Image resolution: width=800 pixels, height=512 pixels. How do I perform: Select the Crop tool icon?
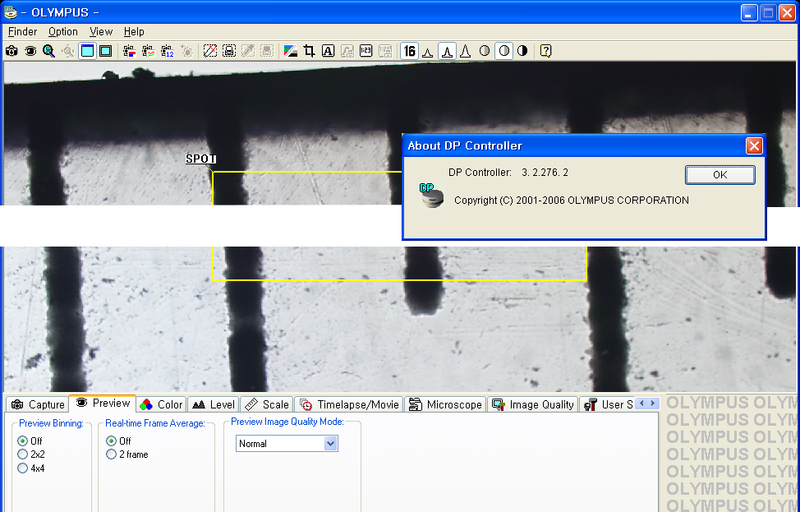coord(309,51)
